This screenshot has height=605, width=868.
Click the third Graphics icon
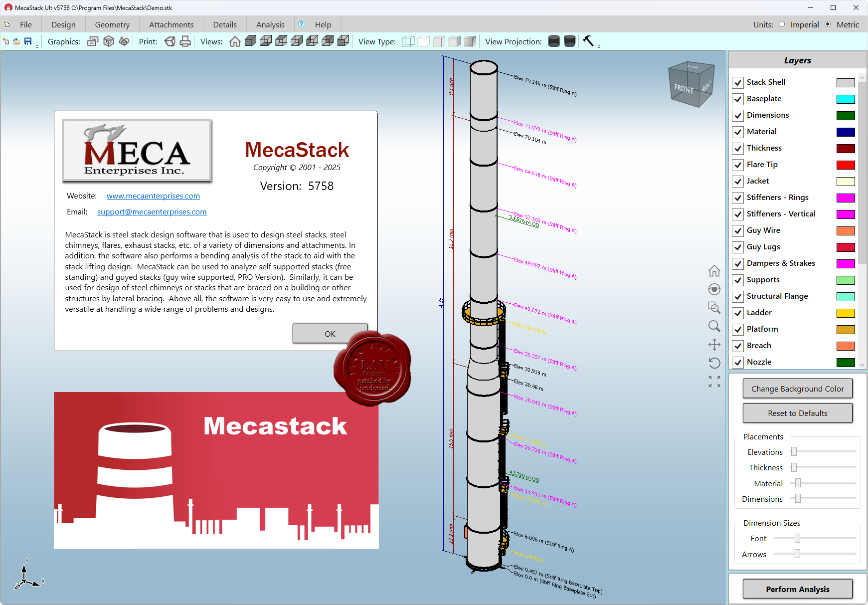point(124,41)
